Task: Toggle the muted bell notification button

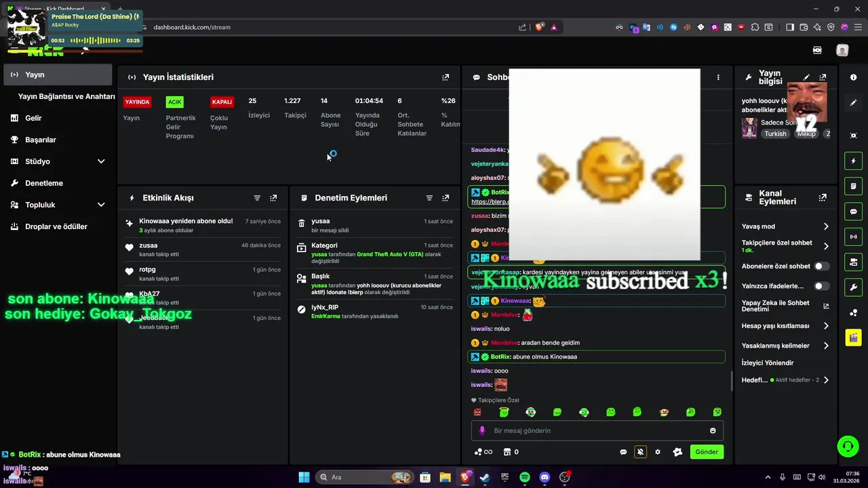Action: [x=640, y=452]
